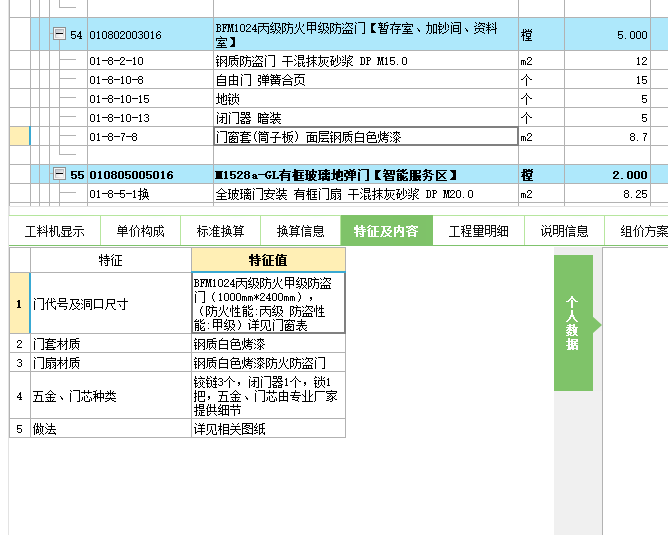The width and height of the screenshot is (668, 535).
Task: Click row number 1 header in feature table
Action: click(20, 303)
